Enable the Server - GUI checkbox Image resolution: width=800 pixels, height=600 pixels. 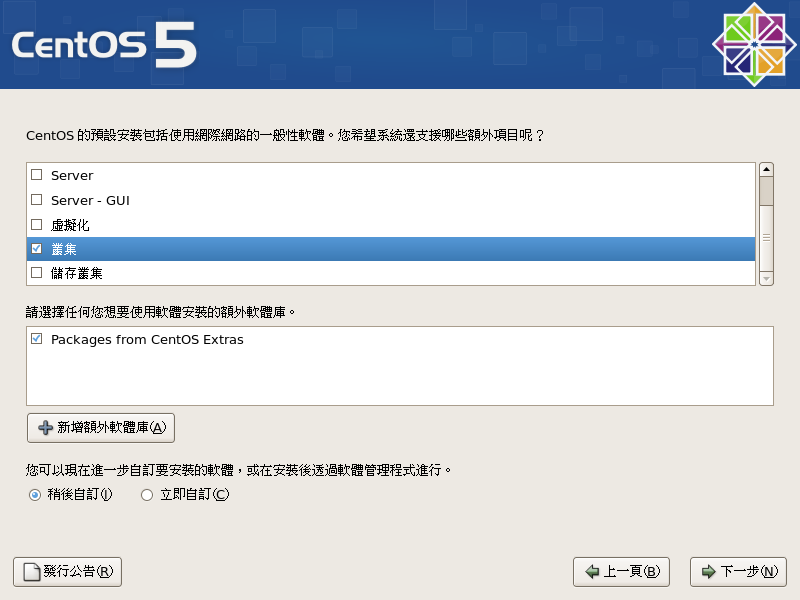pyautogui.click(x=37, y=199)
